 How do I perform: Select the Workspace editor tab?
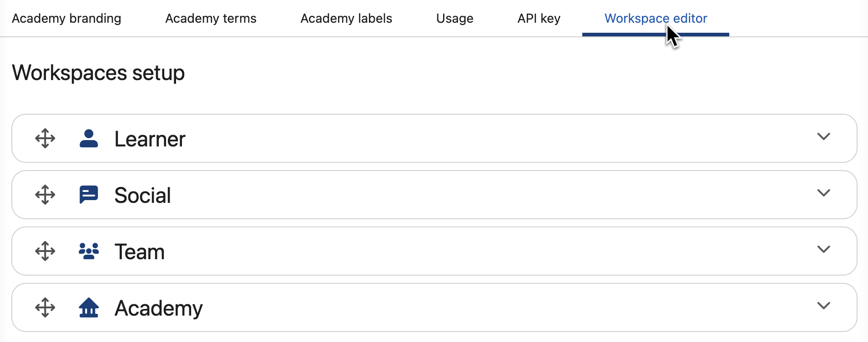pos(656,18)
